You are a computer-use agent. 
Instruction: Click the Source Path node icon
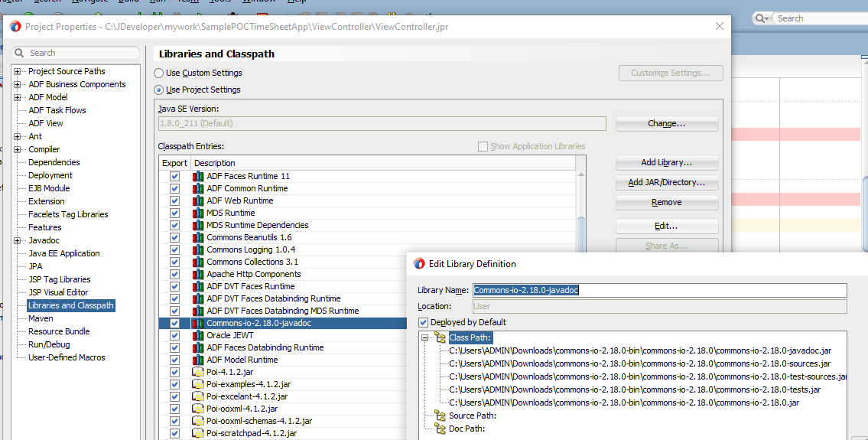point(440,416)
